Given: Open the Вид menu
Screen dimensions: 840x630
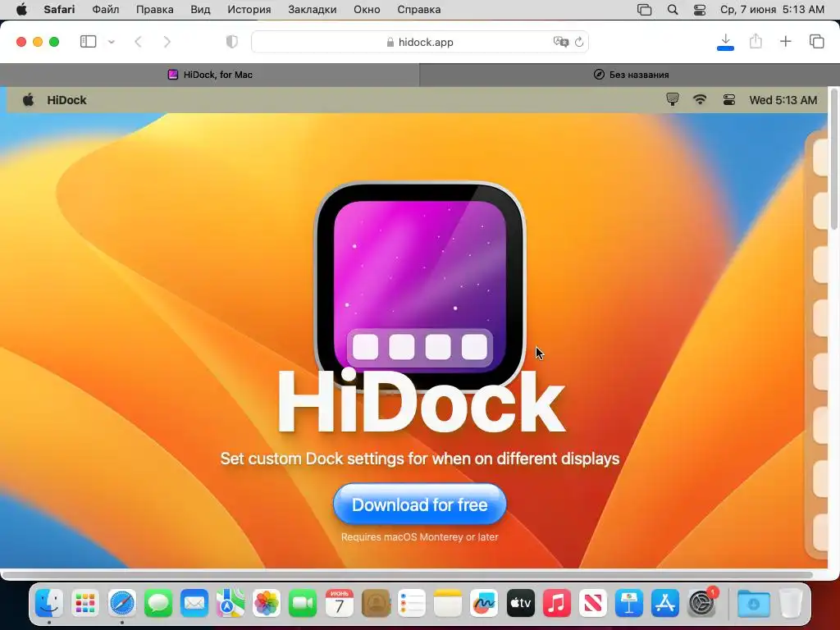Looking at the screenshot, I should click(x=200, y=10).
